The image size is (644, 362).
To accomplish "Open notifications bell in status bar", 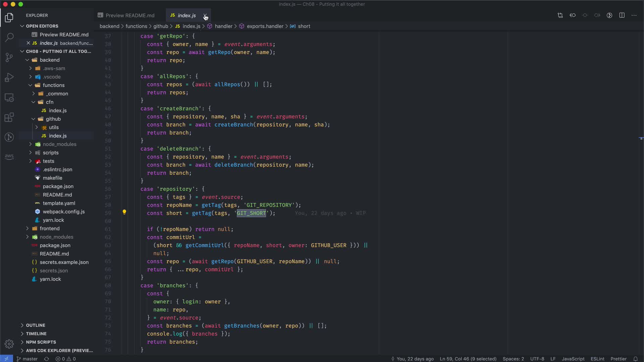I will tap(635, 359).
